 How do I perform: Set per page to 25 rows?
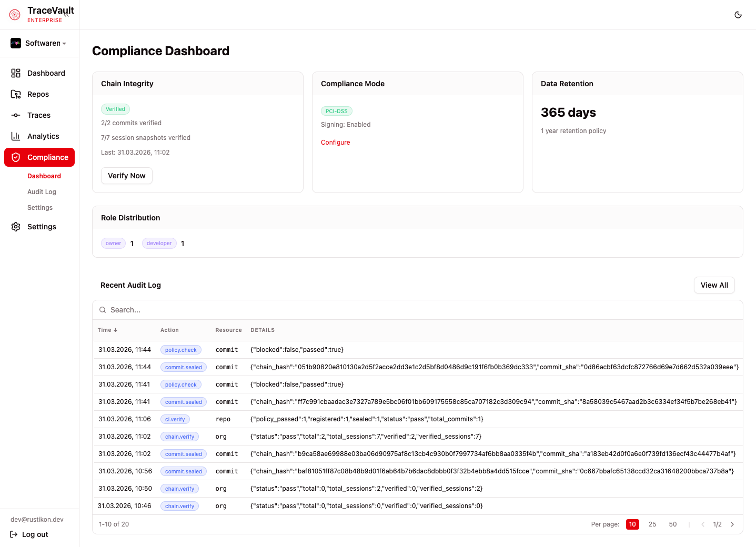click(x=652, y=524)
